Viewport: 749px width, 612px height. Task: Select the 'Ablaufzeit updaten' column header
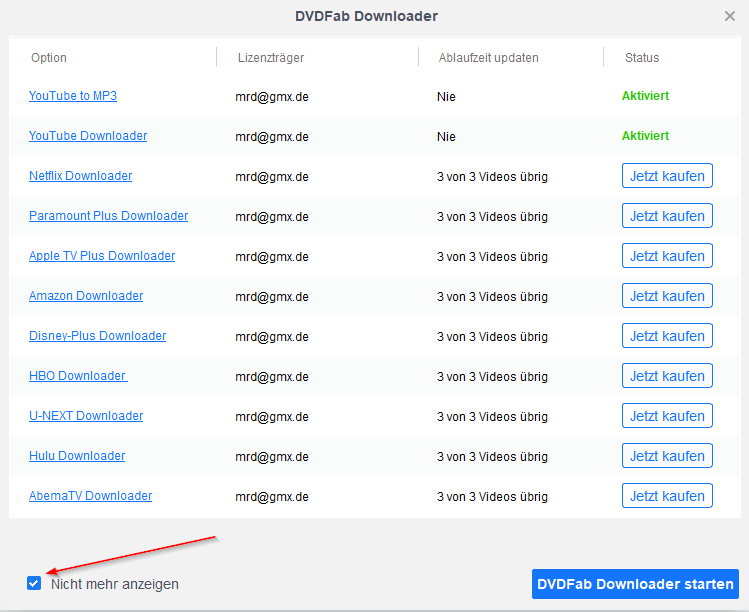click(489, 58)
